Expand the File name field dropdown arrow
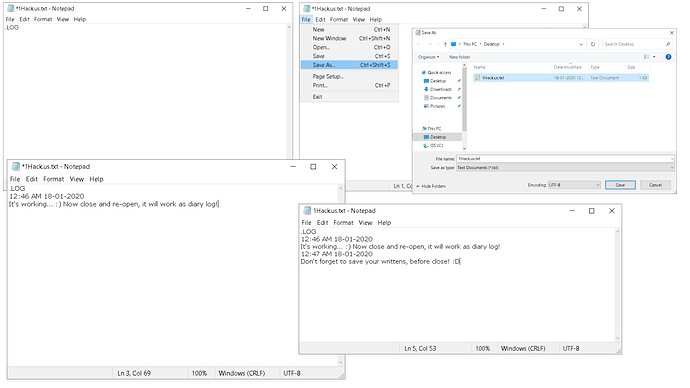This screenshot has width=690, height=388. 672,159
